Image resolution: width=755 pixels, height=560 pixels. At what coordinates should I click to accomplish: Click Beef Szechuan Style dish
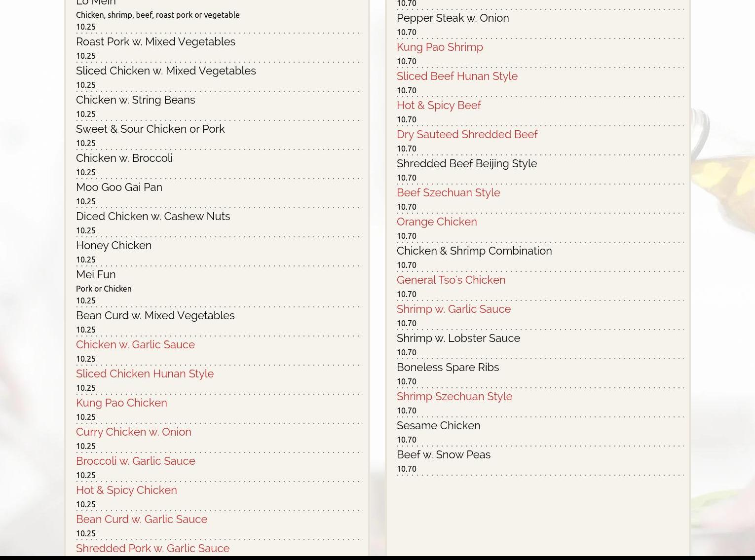click(448, 193)
